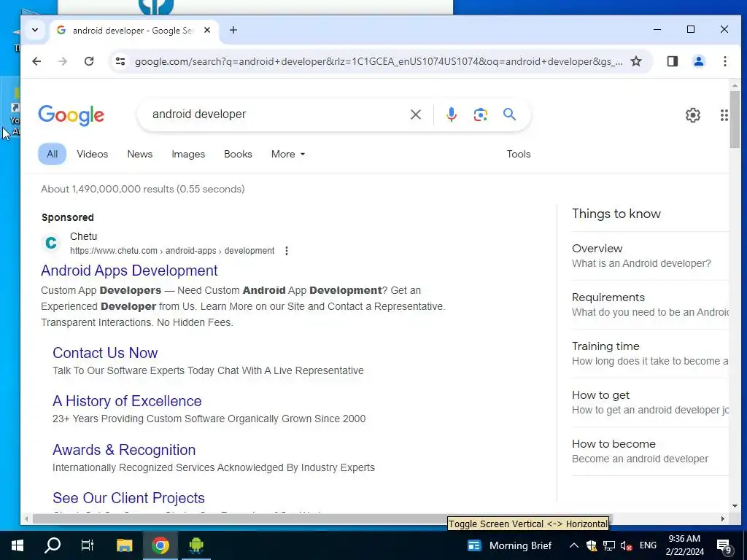The width and height of the screenshot is (747, 560).
Task: Open Chetu ad options three-dot icon
Action: click(x=286, y=251)
